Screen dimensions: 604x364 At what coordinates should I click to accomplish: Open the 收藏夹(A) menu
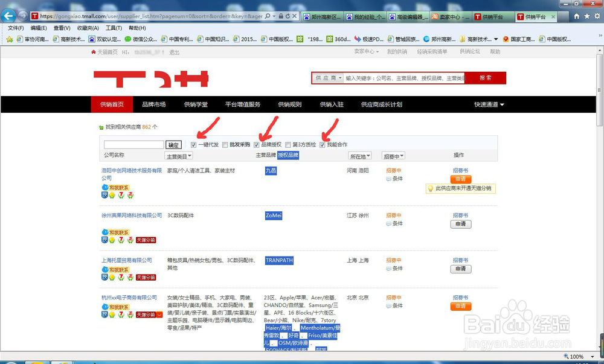pyautogui.click(x=88, y=28)
